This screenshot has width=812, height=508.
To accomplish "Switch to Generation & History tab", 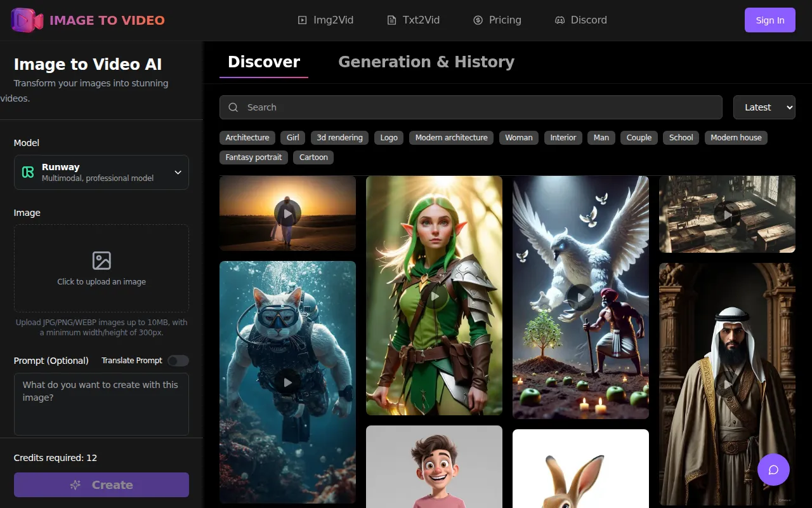I will click(x=426, y=62).
